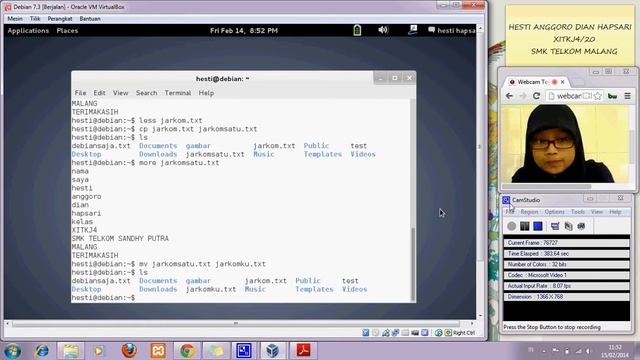Click the CamStudio record button
This screenshot has width=640, height=360.
point(511,226)
